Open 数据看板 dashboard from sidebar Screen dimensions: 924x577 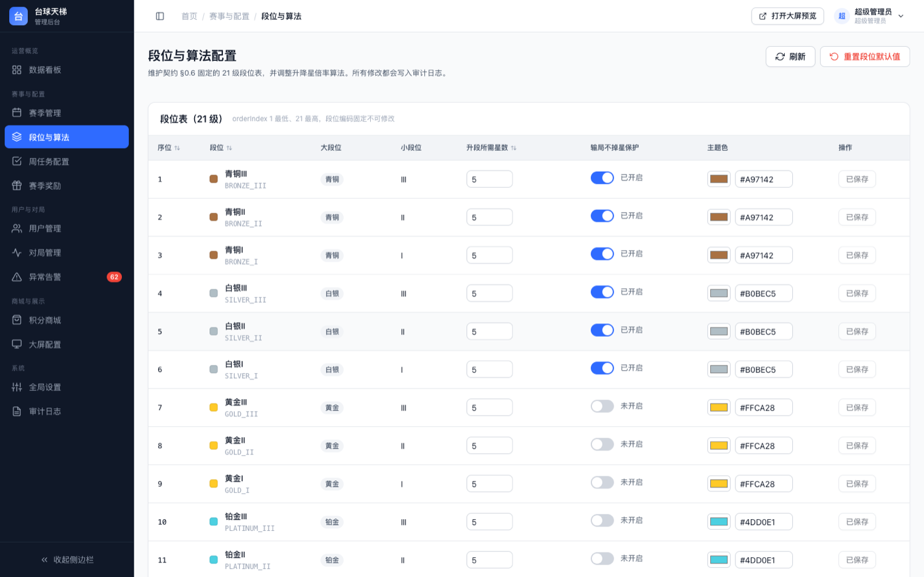pos(67,70)
